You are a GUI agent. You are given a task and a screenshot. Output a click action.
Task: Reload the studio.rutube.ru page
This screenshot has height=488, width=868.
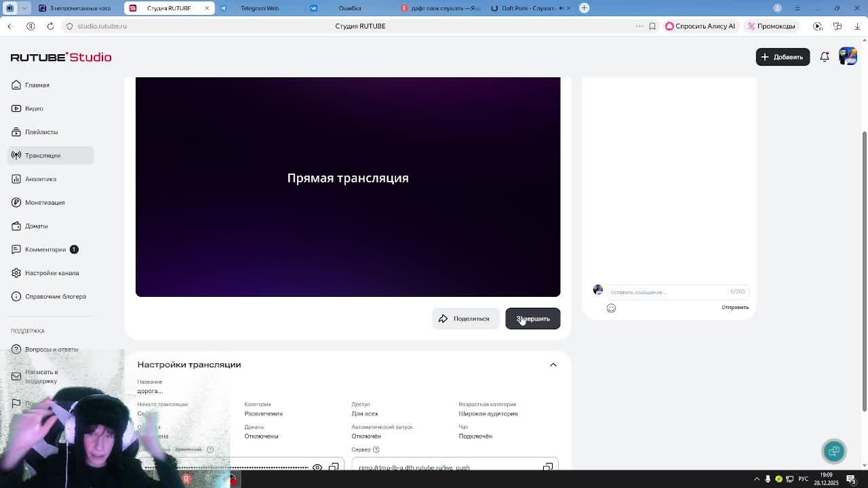point(50,26)
